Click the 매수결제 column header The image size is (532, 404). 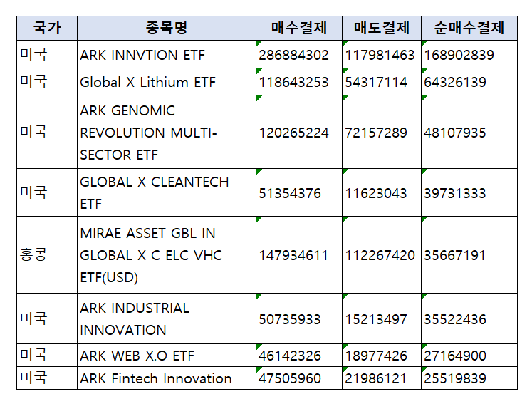click(x=298, y=29)
